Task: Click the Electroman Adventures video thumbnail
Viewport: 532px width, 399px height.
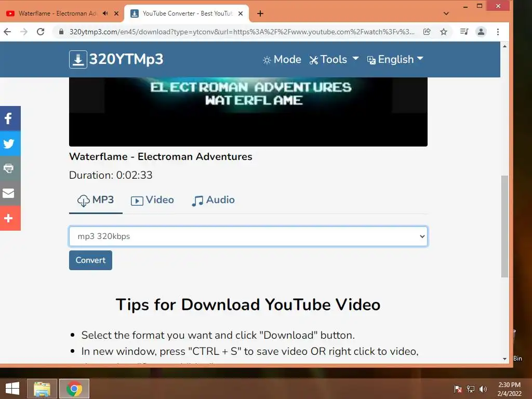Action: 248,112
